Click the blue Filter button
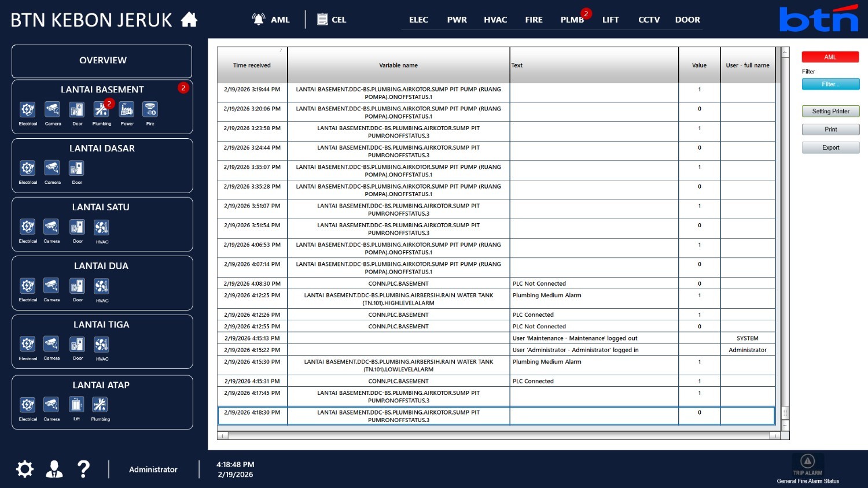Viewport: 868px width, 488px height. point(830,84)
